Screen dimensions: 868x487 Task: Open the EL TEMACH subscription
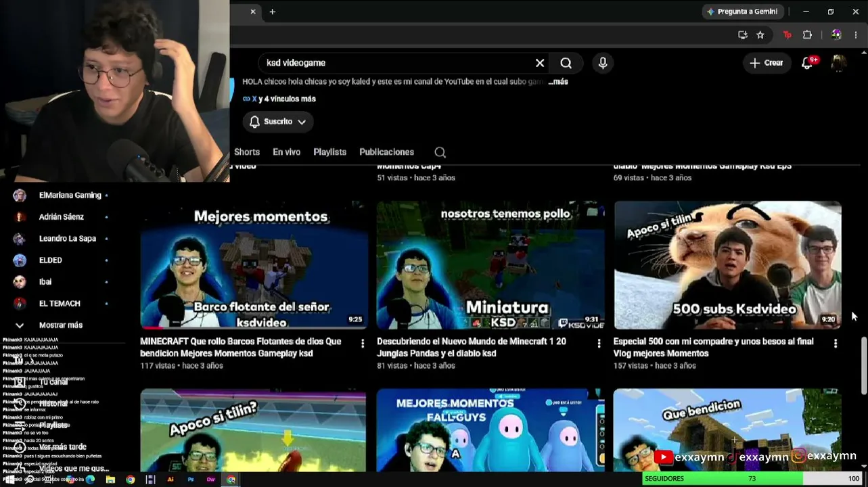click(61, 304)
